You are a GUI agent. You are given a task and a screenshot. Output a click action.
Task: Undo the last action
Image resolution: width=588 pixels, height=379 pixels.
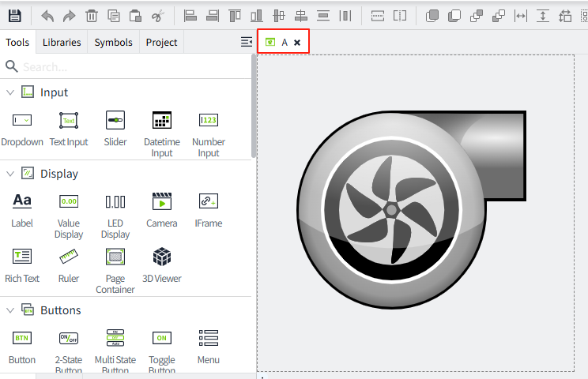tap(47, 16)
